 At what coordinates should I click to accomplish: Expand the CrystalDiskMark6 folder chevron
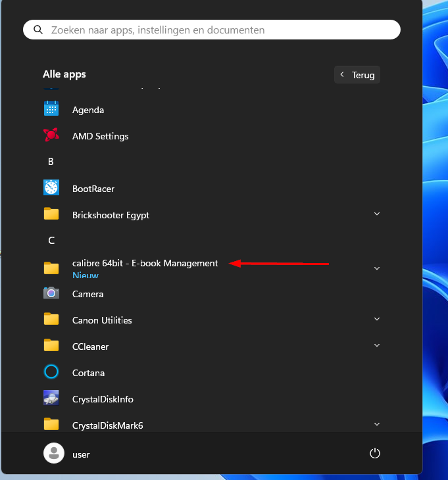(377, 425)
